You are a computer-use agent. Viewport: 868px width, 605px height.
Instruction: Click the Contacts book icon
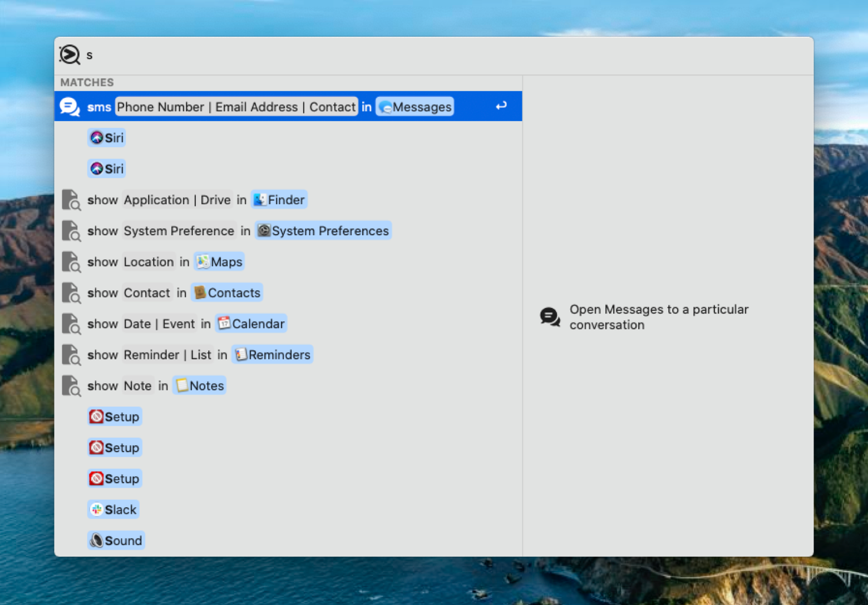pos(200,292)
